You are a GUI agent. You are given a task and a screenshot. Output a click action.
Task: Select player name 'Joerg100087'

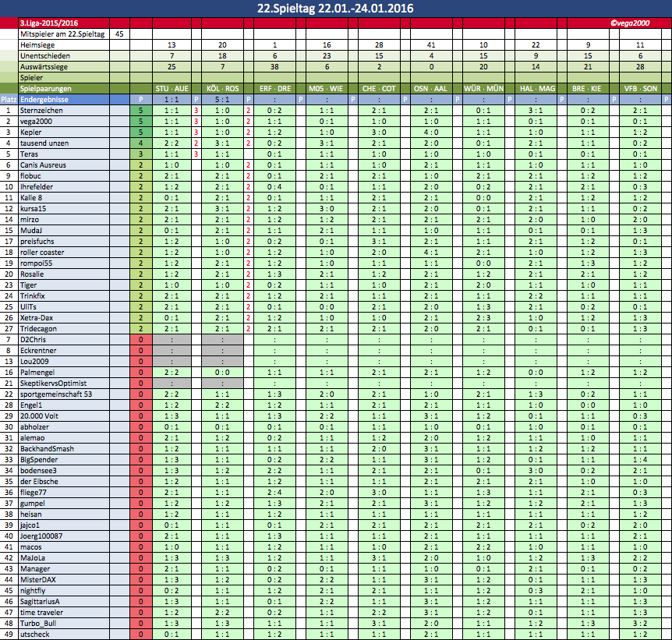click(x=41, y=536)
